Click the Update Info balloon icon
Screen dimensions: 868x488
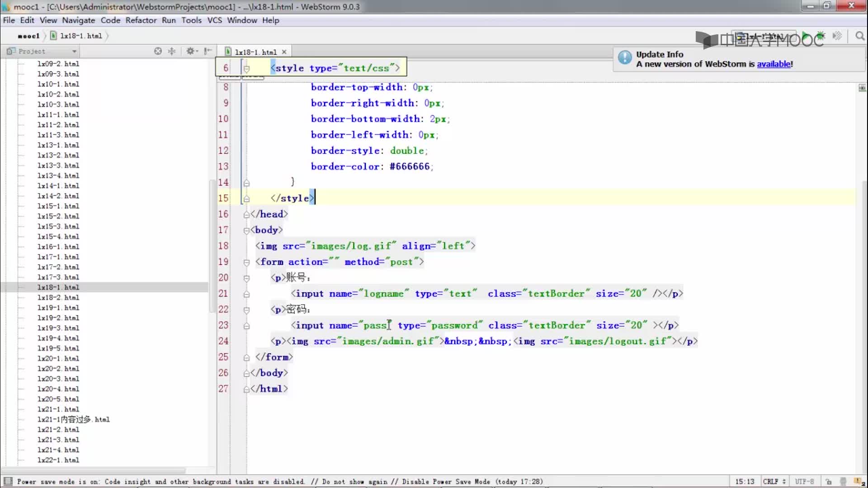pos(625,57)
